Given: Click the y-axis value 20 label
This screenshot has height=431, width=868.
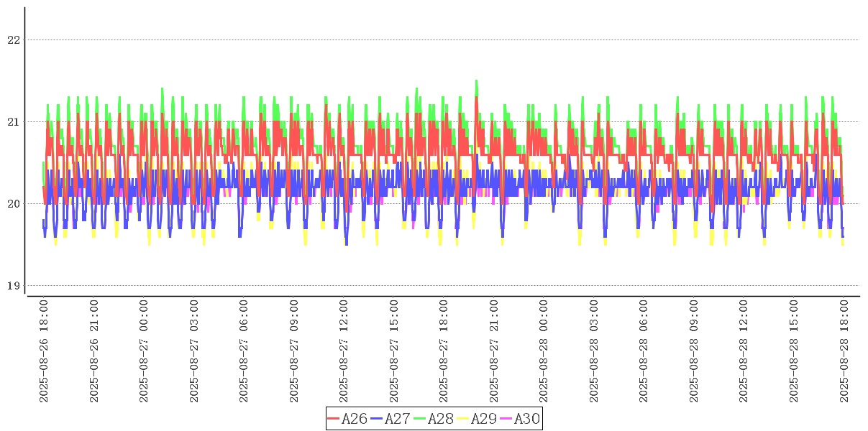Looking at the screenshot, I should click(x=14, y=204).
